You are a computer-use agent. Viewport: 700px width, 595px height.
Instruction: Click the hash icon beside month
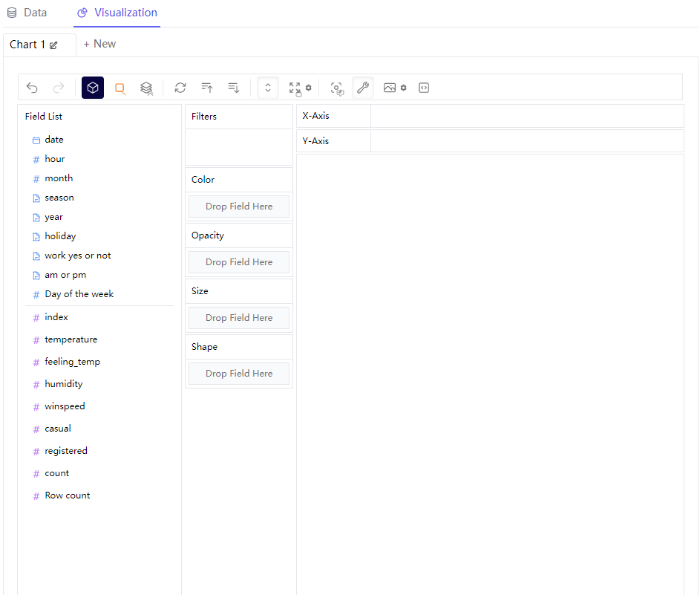tap(36, 179)
